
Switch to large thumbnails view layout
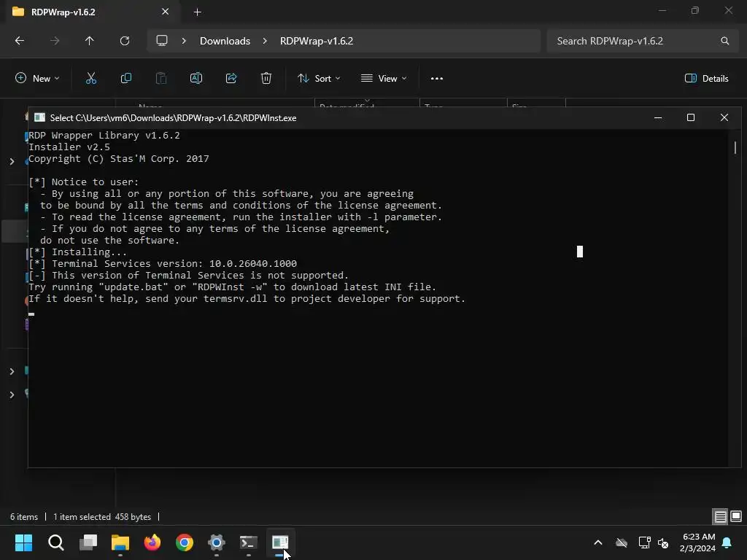[x=736, y=516]
